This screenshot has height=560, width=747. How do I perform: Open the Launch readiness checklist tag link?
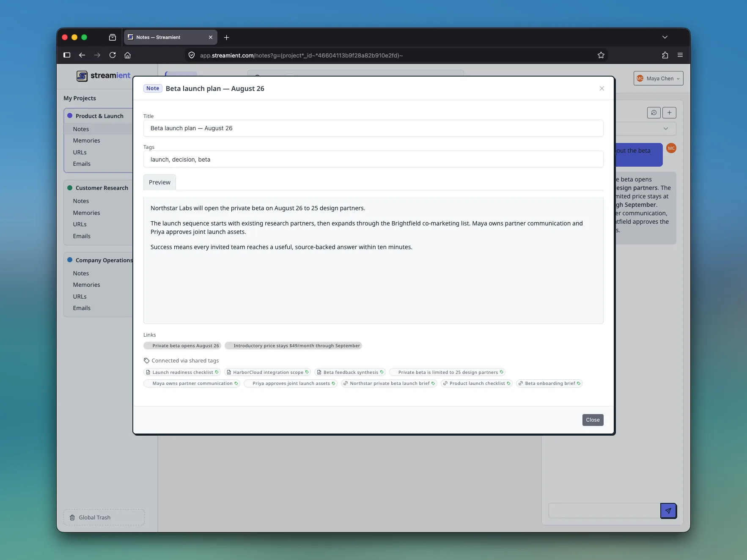click(182, 372)
